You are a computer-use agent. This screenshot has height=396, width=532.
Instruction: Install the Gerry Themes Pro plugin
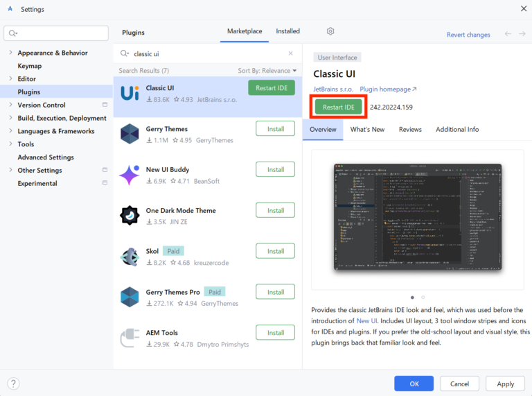pos(275,292)
